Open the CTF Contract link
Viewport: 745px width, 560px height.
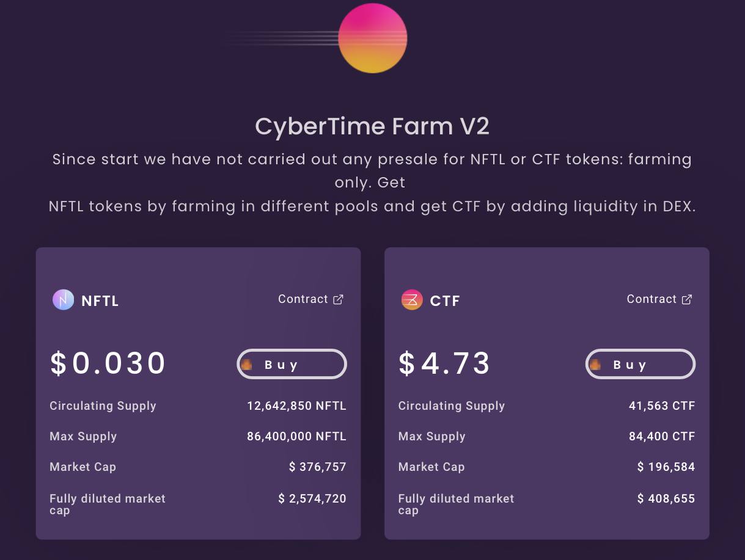659,299
